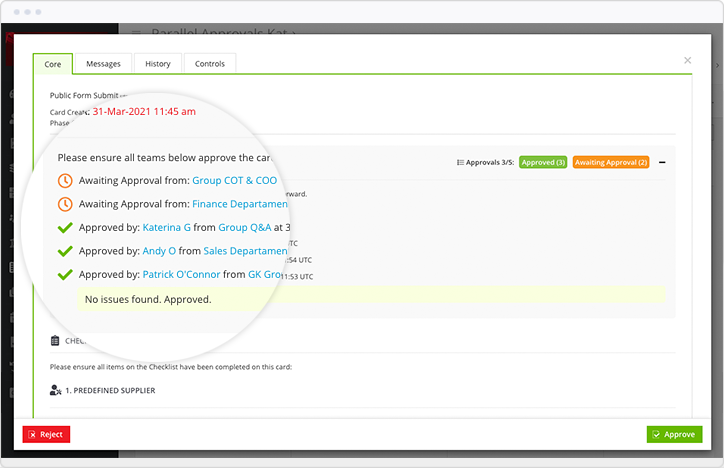This screenshot has height=468, width=724.
Task: Click the green checkmark next to Katerina G
Action: click(65, 228)
